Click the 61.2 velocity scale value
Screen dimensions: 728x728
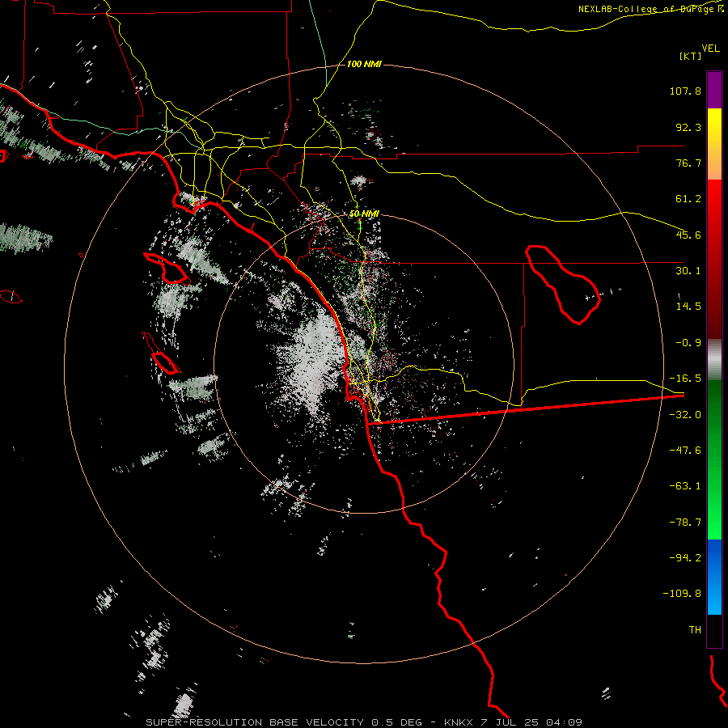688,199
